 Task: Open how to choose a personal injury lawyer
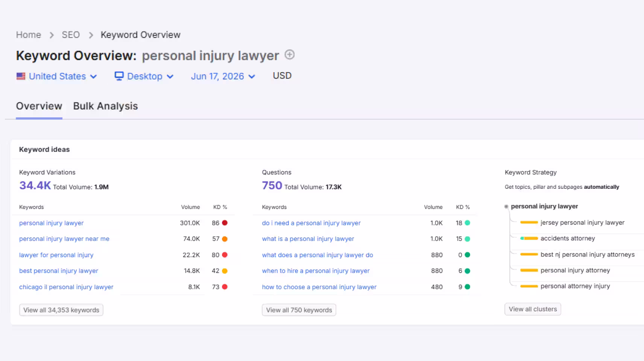(319, 287)
